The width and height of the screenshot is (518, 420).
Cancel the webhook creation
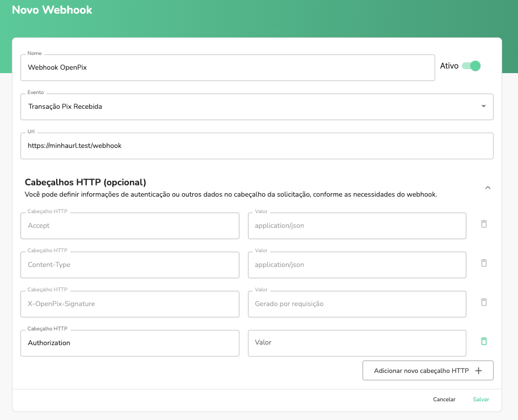[444, 399]
